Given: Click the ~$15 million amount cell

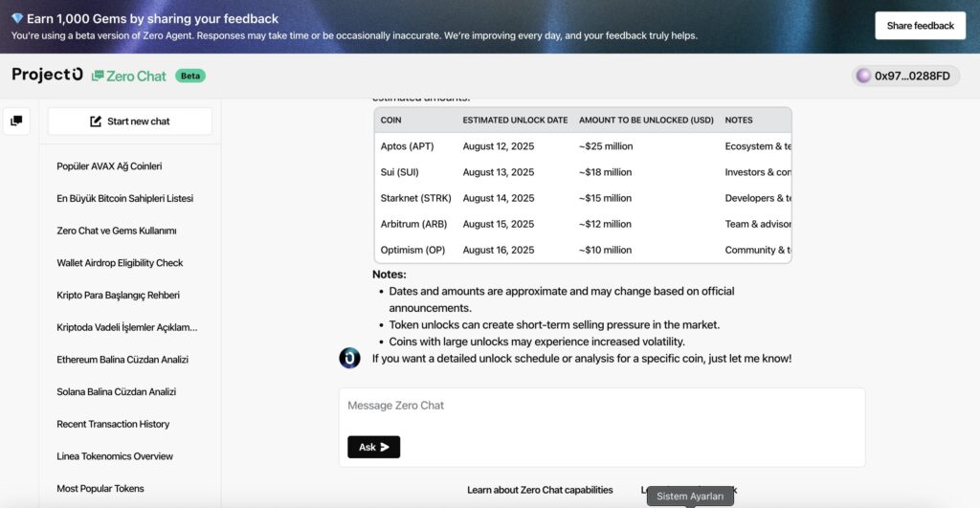Looking at the screenshot, I should coord(605,198).
